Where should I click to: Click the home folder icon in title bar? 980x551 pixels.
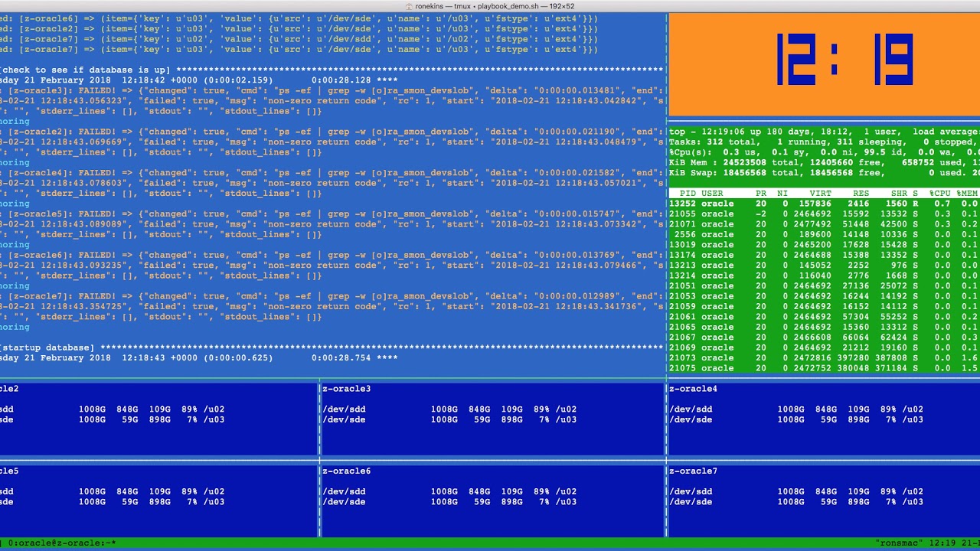coord(409,6)
